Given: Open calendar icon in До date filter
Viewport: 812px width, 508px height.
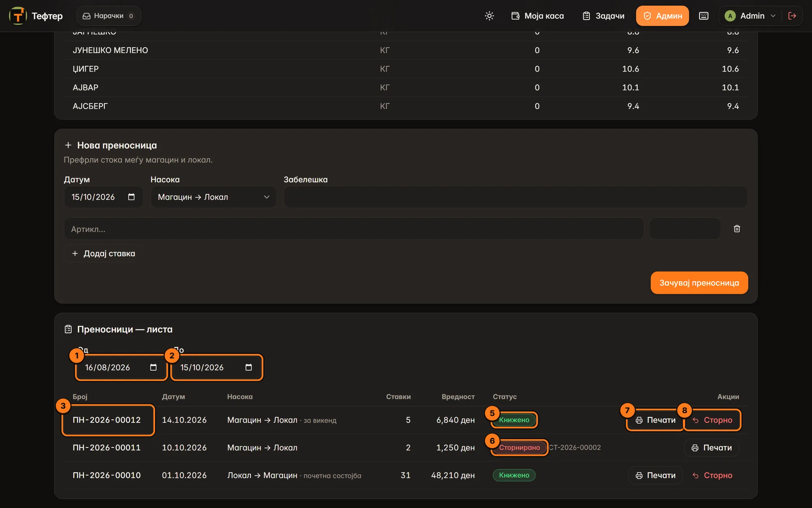Looking at the screenshot, I should pyautogui.click(x=248, y=367).
